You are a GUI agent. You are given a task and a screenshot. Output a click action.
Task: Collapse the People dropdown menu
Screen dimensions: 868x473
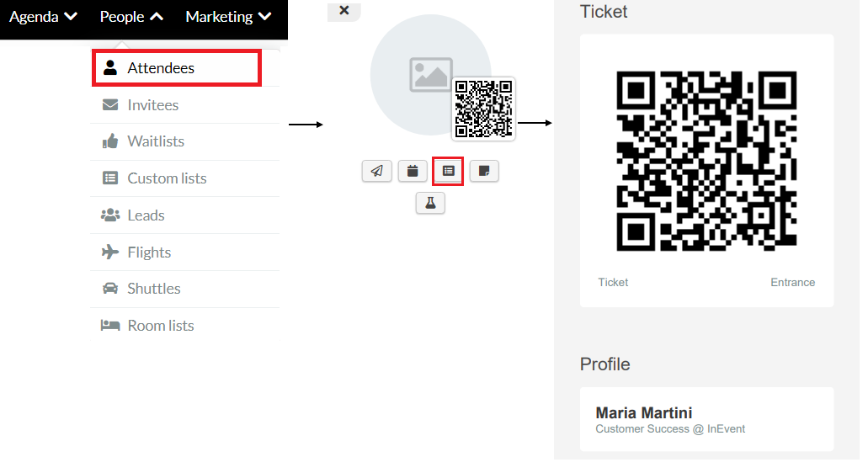[131, 17]
